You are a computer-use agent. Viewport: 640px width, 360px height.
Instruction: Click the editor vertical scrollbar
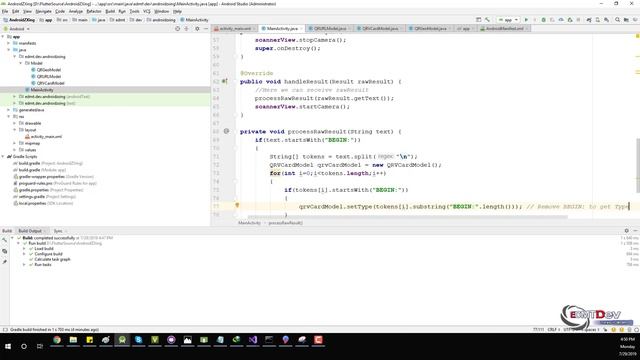638,165
